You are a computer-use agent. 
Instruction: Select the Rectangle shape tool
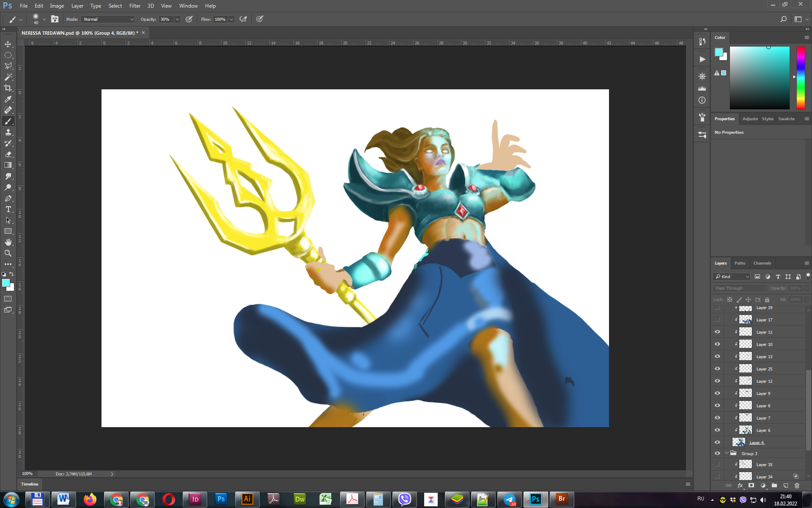(8, 231)
